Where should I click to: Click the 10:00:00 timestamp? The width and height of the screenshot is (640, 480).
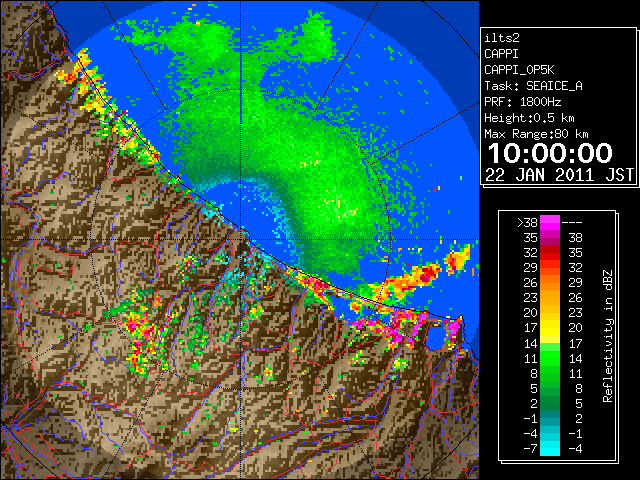tap(550, 153)
